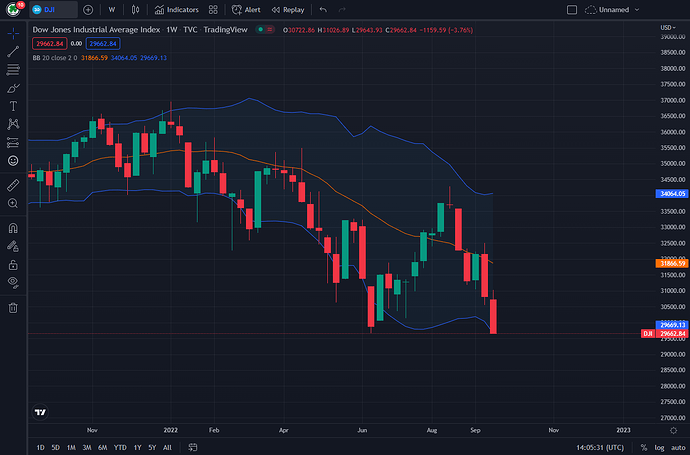Select the trend line drawing tool

pyautogui.click(x=13, y=51)
